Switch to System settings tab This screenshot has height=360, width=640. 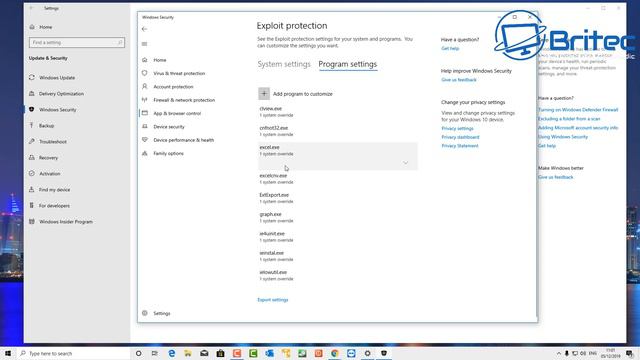click(284, 64)
